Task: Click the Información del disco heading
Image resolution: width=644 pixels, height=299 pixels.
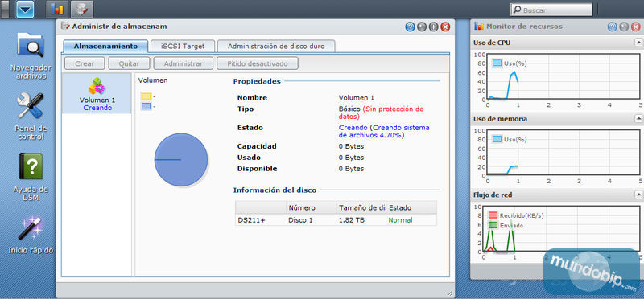Action: click(275, 190)
